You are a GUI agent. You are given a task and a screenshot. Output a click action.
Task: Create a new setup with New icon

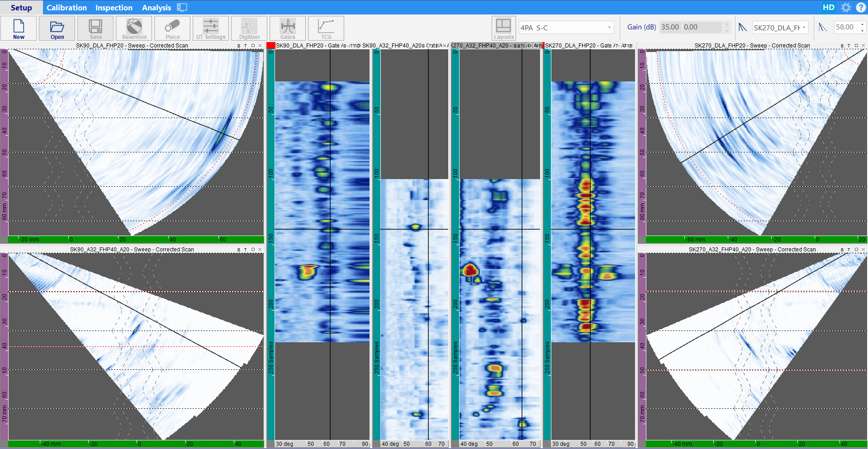click(19, 29)
